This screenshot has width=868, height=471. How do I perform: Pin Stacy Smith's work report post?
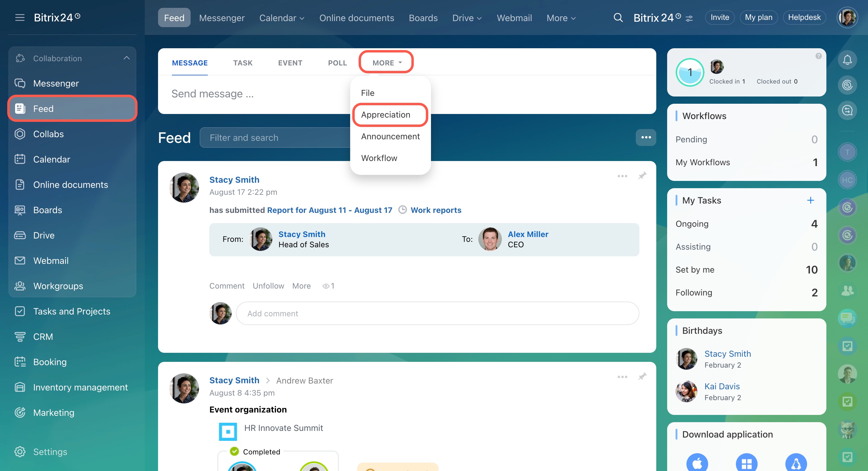642,176
